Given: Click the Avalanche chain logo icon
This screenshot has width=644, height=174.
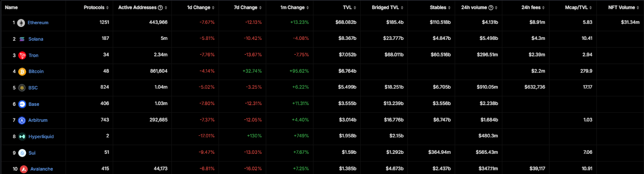Looking at the screenshot, I should pos(24,169).
